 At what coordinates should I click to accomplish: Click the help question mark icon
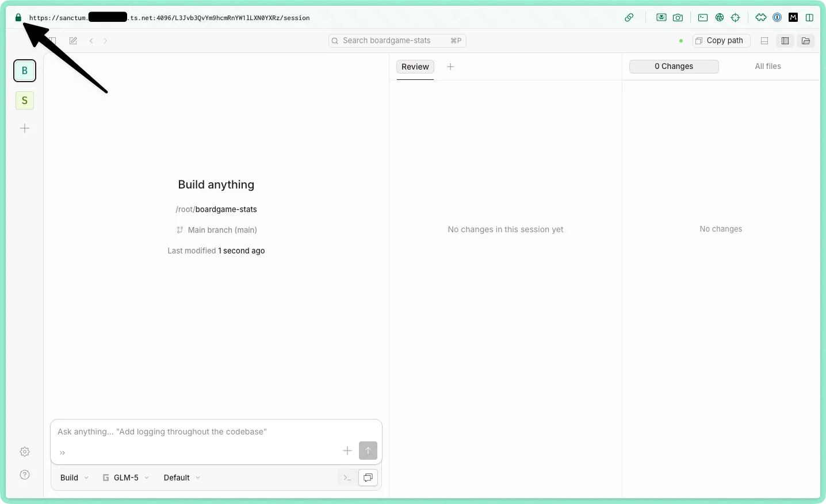click(25, 475)
